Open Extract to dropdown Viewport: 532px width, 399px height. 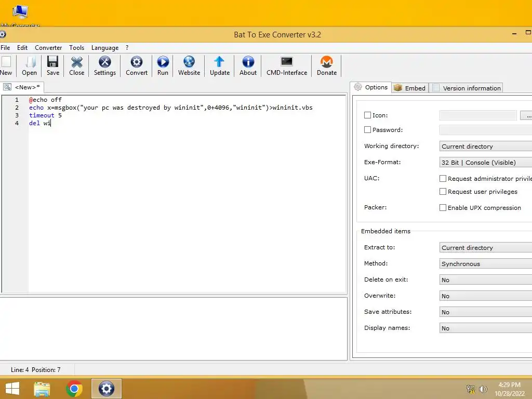[x=486, y=248]
